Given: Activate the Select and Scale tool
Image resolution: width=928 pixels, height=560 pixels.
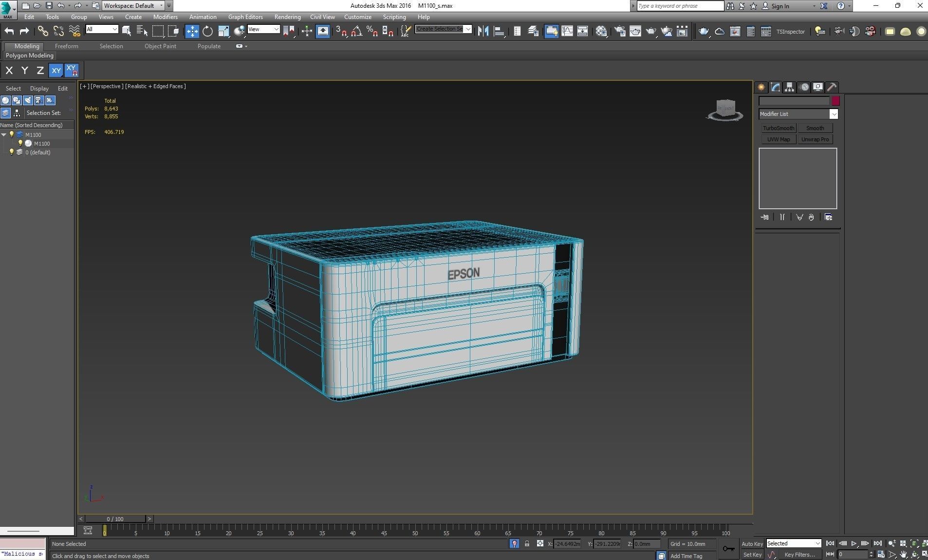Looking at the screenshot, I should 223,31.
